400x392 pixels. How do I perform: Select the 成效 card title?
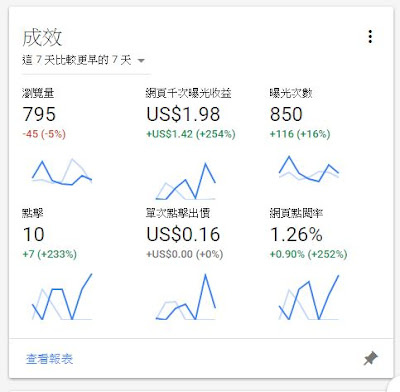(42, 37)
